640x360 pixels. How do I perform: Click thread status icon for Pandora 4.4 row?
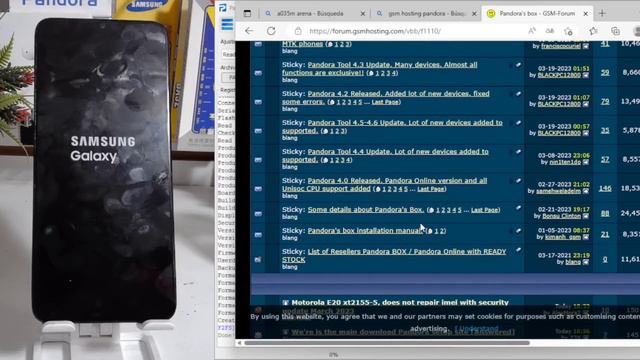258,160
